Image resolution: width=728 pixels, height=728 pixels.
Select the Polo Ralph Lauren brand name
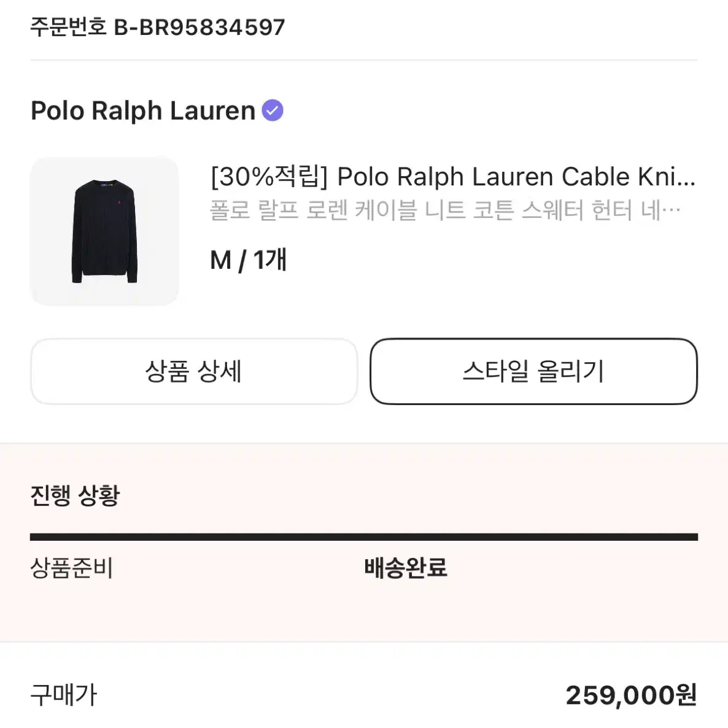pos(143,110)
